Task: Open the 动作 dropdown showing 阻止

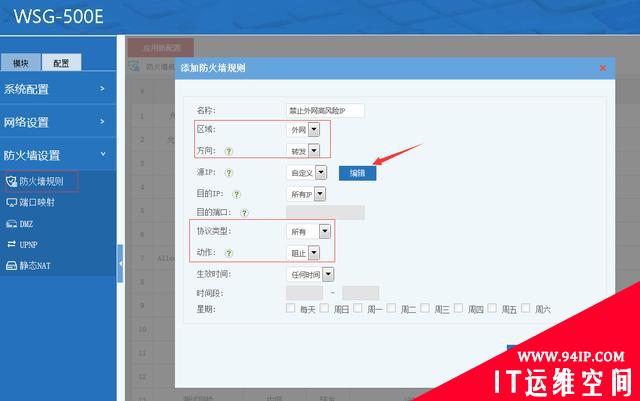Action: [303, 253]
